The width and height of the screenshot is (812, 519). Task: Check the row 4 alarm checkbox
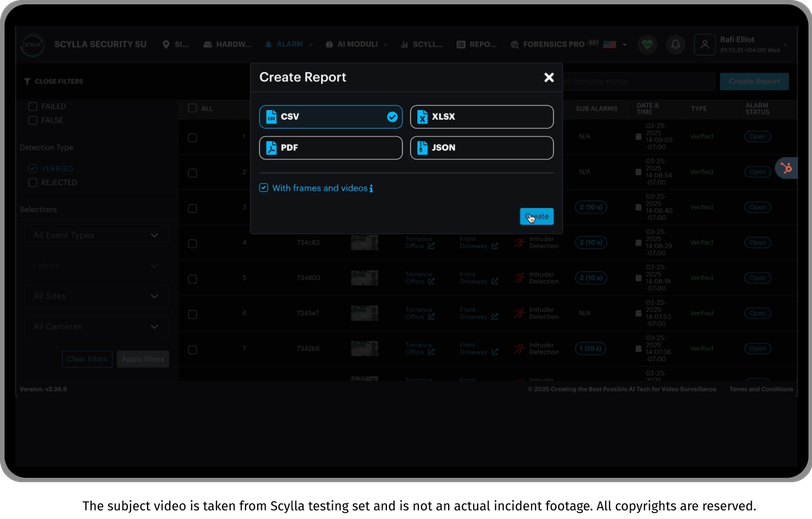point(192,243)
